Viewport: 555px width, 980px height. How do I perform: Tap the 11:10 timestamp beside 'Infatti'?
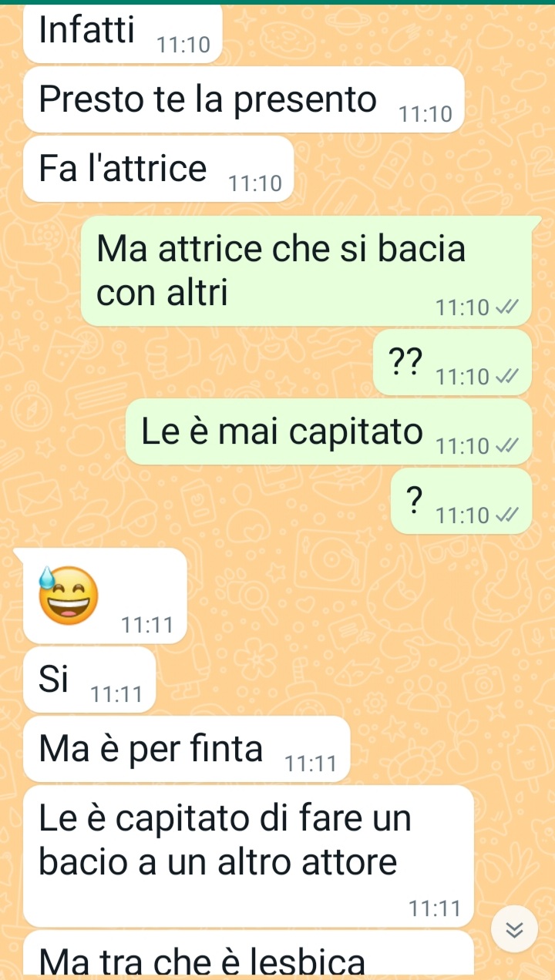(x=183, y=45)
